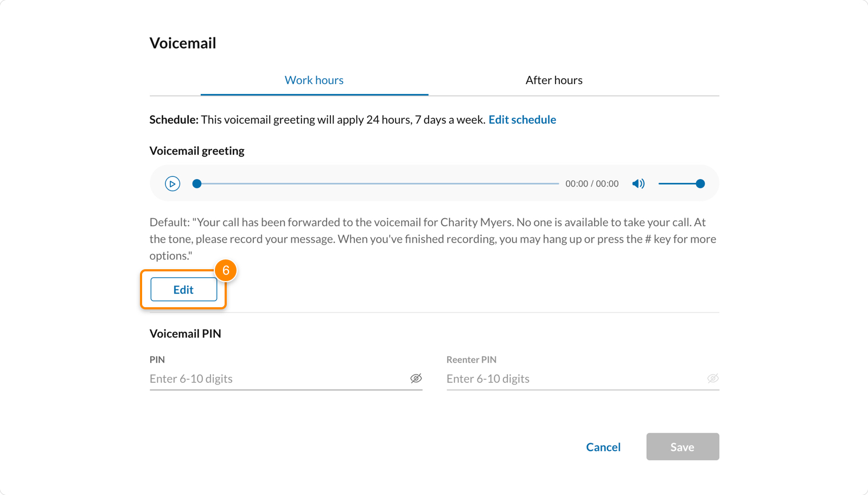Click the eye icon in the Reenter PIN field
Image resolution: width=868 pixels, height=495 pixels.
point(713,378)
